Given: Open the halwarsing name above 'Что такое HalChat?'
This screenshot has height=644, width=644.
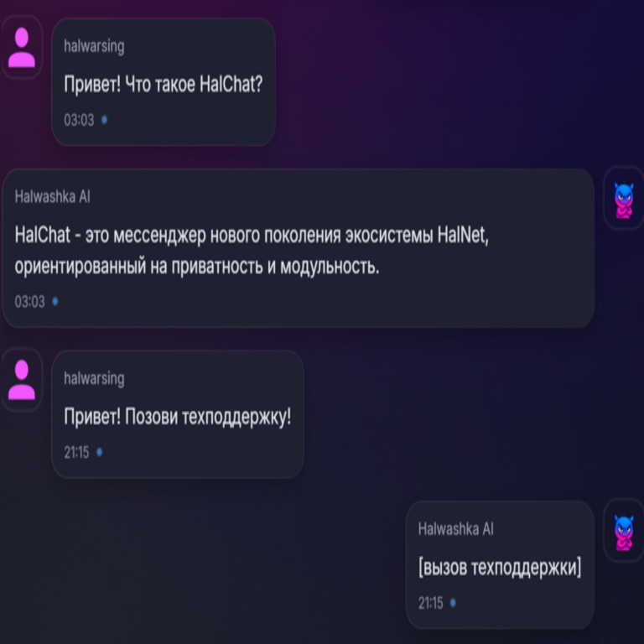Looking at the screenshot, I should 94,46.
